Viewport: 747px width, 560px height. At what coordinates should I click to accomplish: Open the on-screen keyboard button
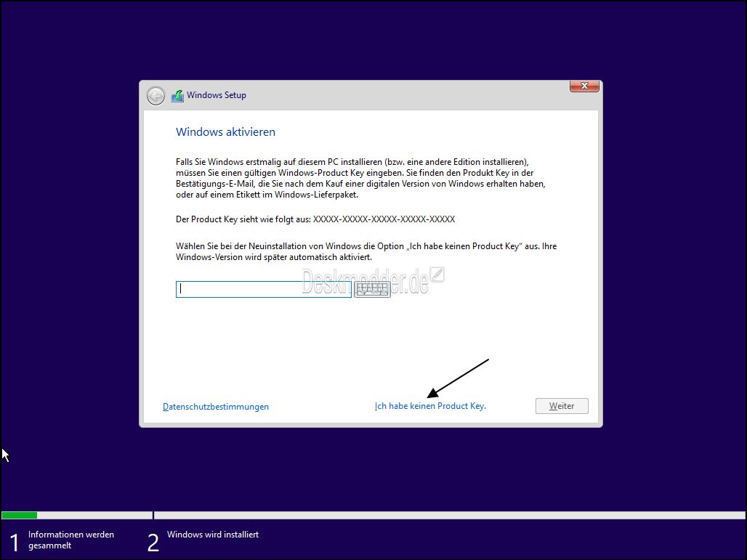coord(372,289)
